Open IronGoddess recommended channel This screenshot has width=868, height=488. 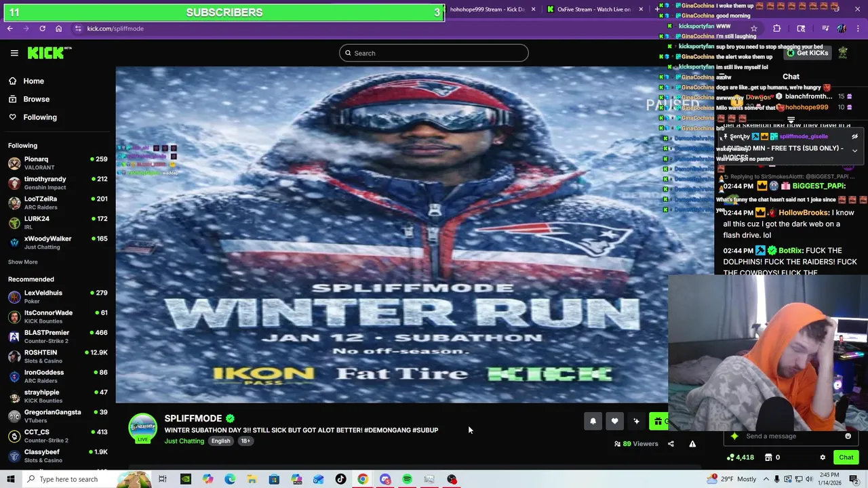(x=58, y=376)
